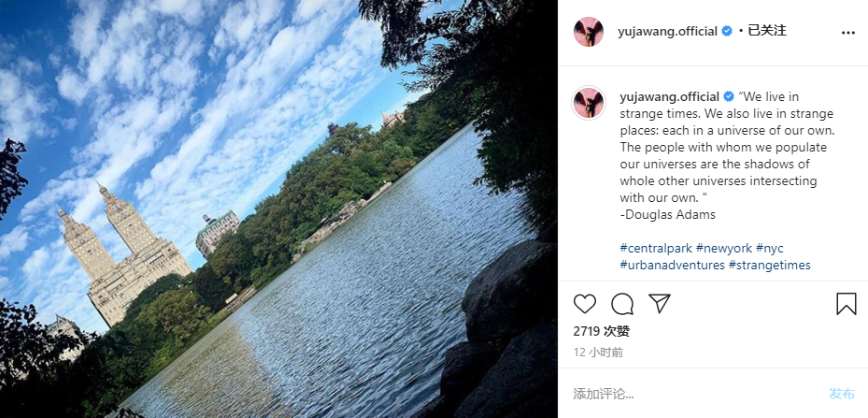Open the #newyork hashtag
The image size is (868, 418).
[x=724, y=248]
